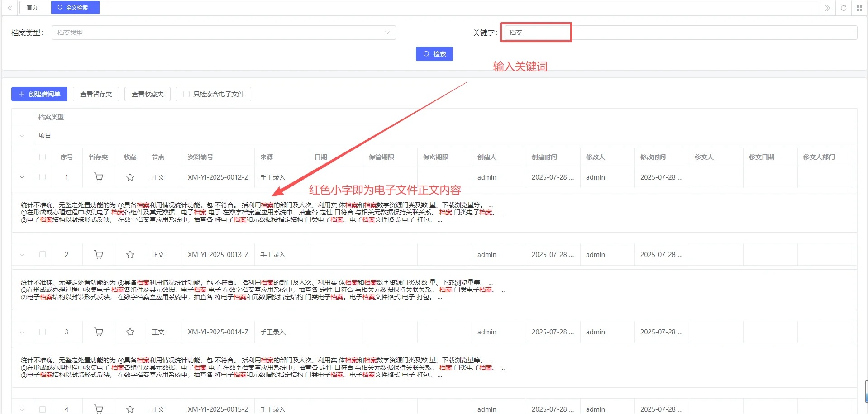
Task: Click 创建借阅单 button
Action: click(x=39, y=94)
